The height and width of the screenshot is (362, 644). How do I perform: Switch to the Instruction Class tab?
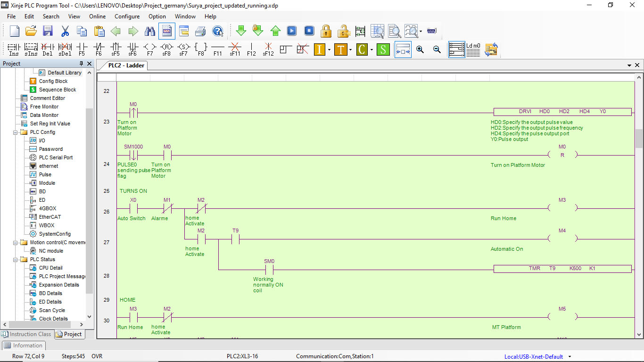[x=26, y=334]
